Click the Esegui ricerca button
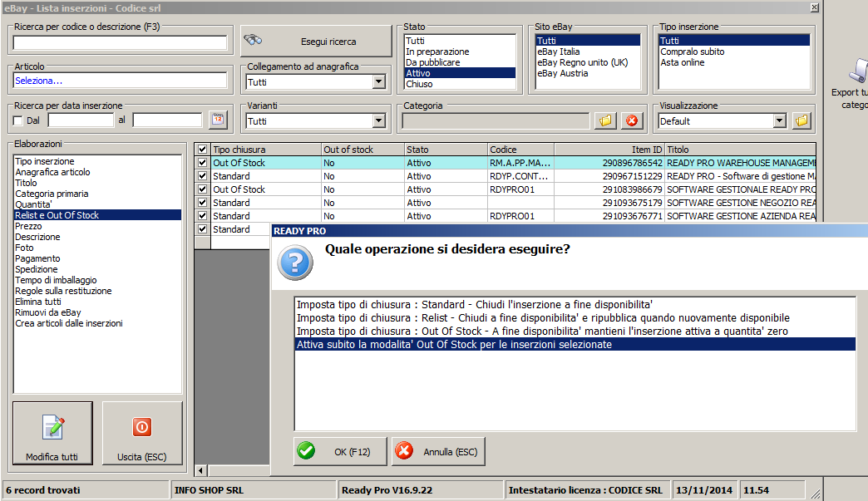This screenshot has width=868, height=501. tap(316, 42)
